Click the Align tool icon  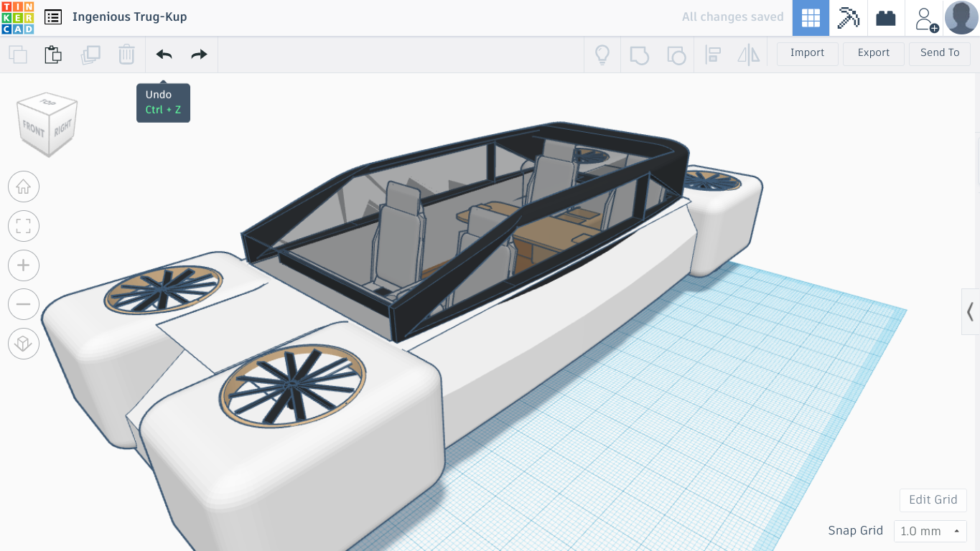[713, 55]
